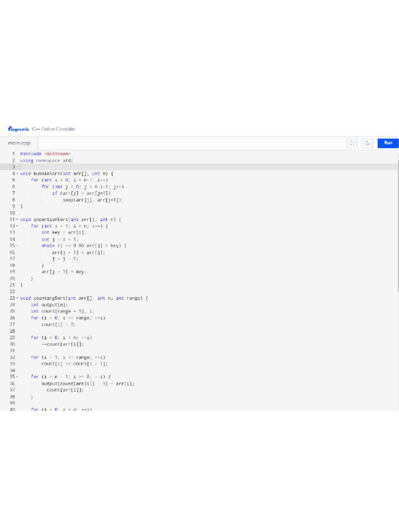
Task: Collapse insertionSort function at line 11
Action: pyautogui.click(x=17, y=220)
